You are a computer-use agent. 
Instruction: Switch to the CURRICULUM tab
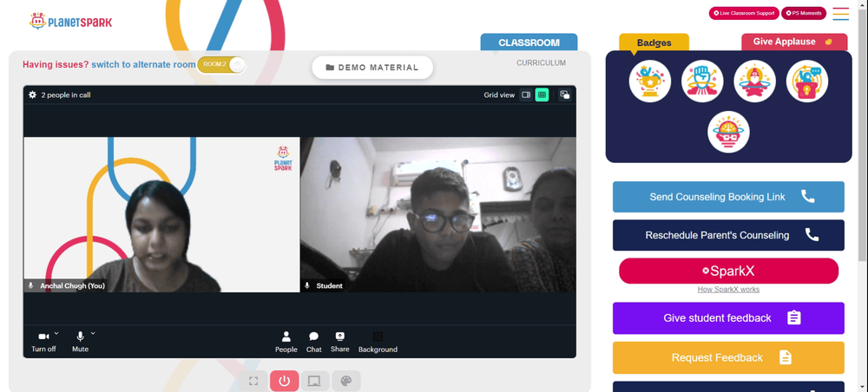[541, 63]
